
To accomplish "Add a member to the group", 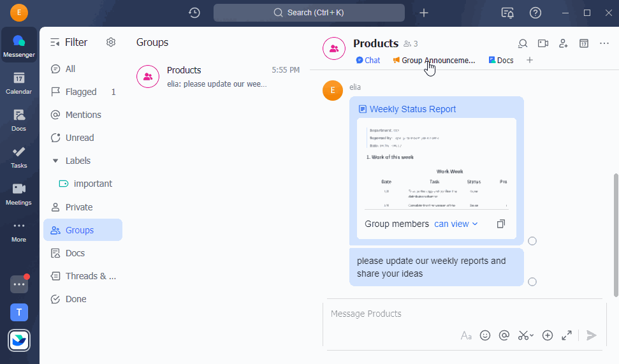I will click(x=563, y=43).
